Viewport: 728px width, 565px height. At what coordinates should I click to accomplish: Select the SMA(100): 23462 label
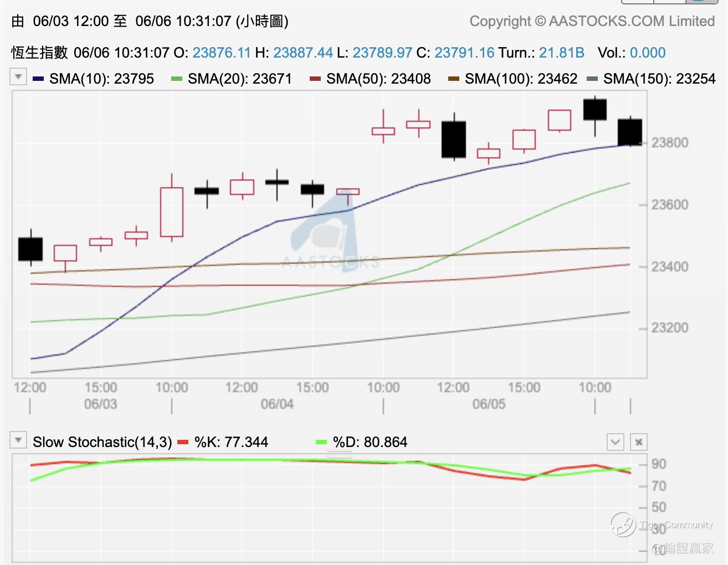[521, 79]
